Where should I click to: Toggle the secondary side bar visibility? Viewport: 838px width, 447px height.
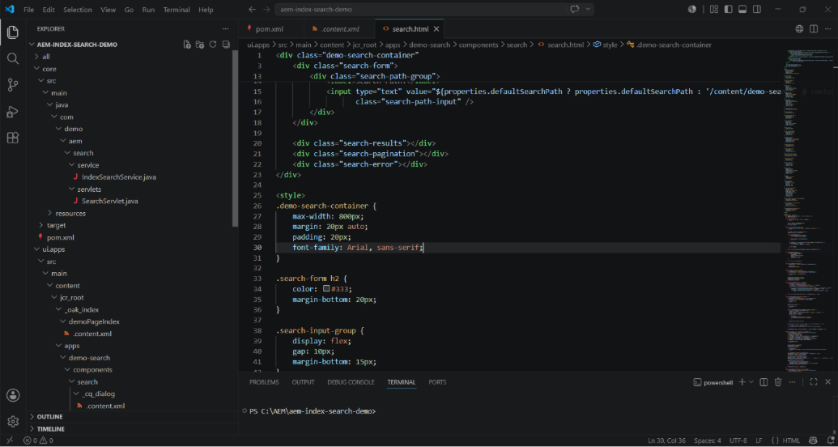coord(757,10)
